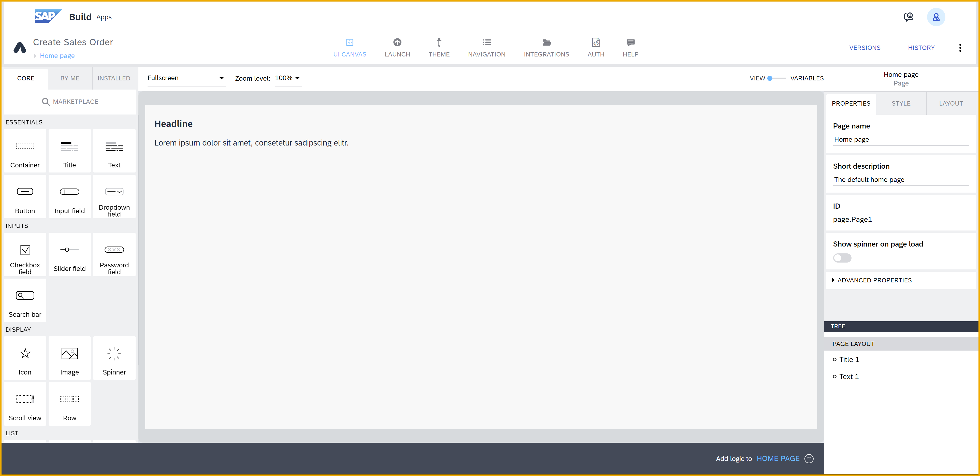Click the three-dot more options icon
The height and width of the screenshot is (476, 980).
[960, 48]
